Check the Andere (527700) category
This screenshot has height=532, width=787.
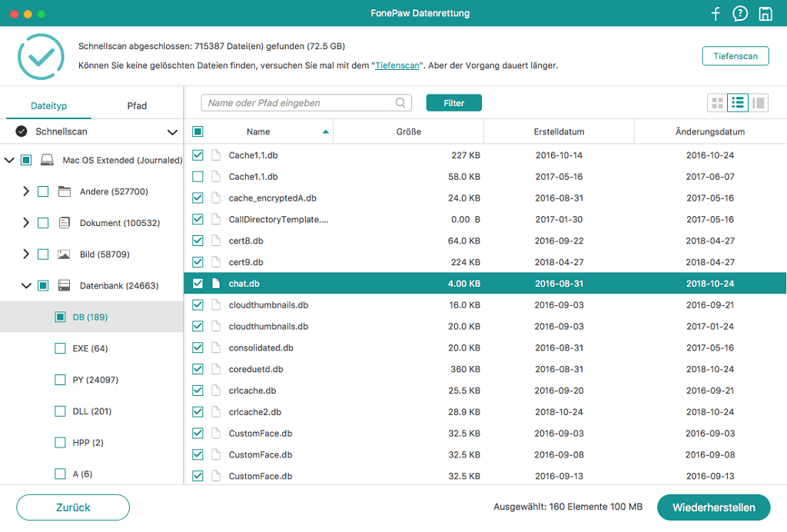tap(43, 191)
